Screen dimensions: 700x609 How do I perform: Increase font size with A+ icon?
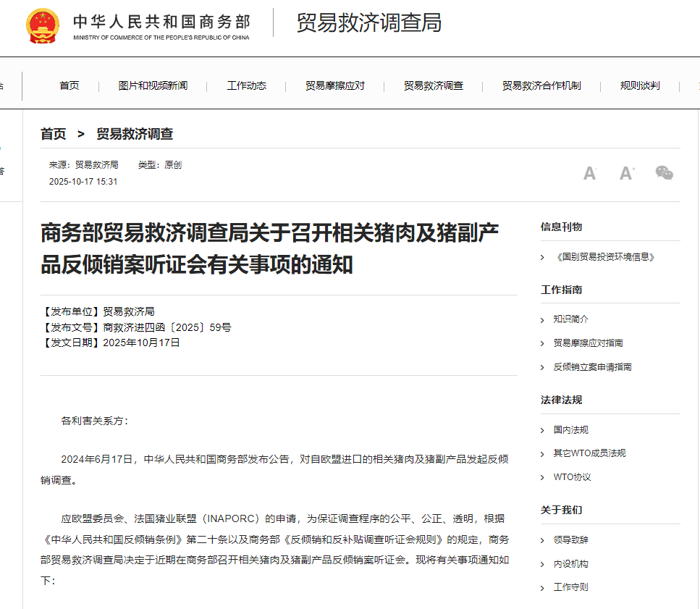(x=627, y=173)
